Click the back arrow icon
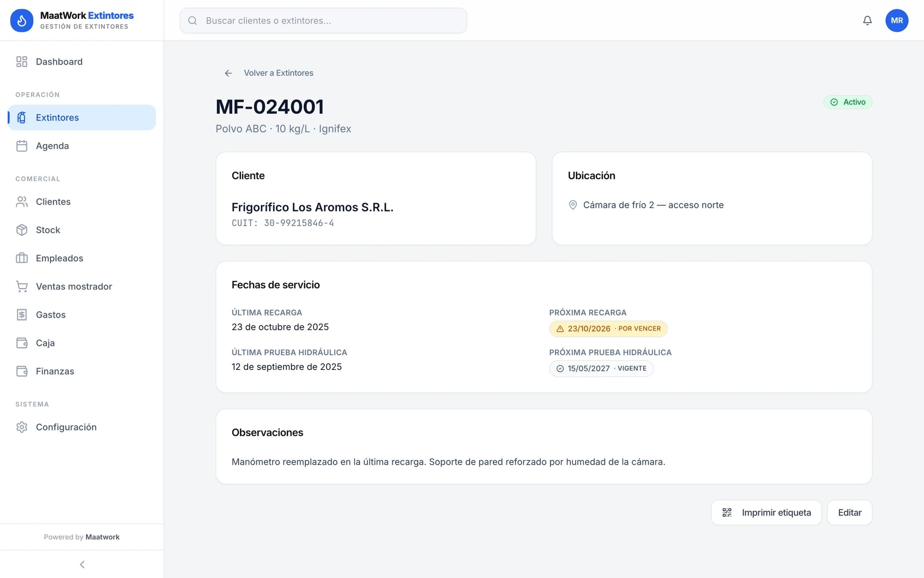 coord(228,73)
